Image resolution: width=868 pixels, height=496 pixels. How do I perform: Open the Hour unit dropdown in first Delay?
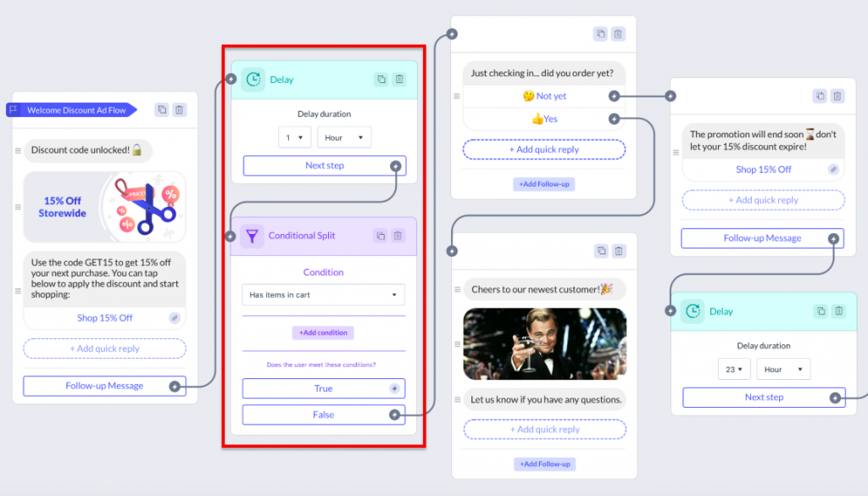[x=344, y=137]
